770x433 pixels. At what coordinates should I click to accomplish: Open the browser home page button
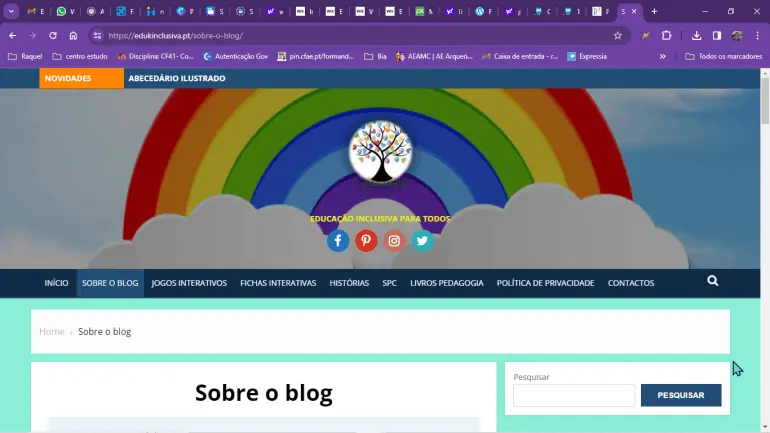pyautogui.click(x=73, y=35)
